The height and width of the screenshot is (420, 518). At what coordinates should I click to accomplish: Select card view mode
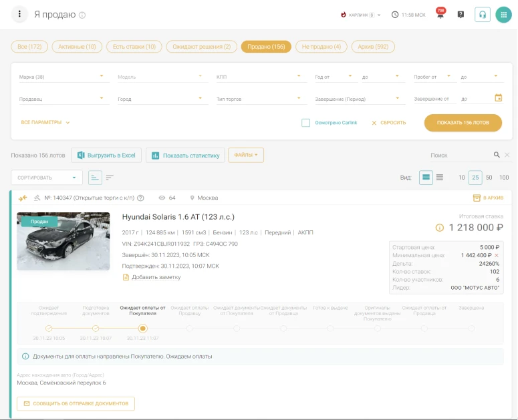tap(426, 178)
